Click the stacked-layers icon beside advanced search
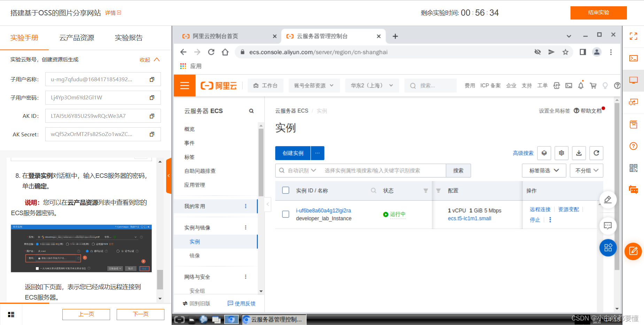The height and width of the screenshot is (325, 644). (x=544, y=153)
